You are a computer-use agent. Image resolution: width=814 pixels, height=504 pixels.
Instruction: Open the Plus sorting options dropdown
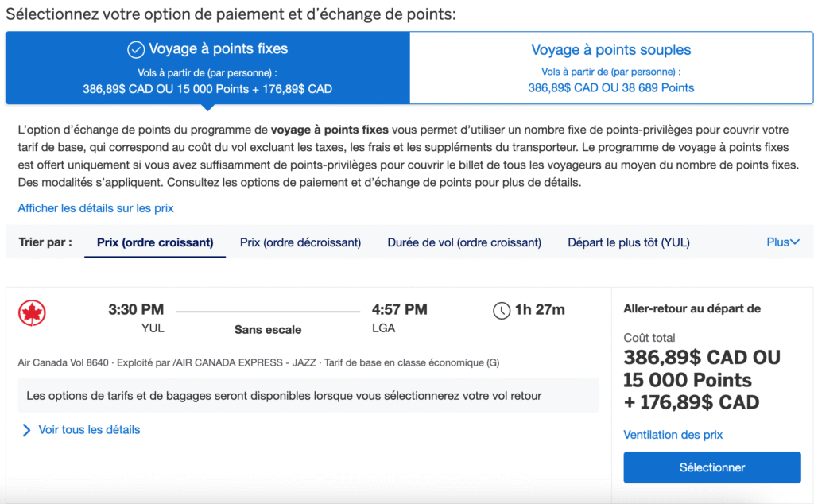784,242
